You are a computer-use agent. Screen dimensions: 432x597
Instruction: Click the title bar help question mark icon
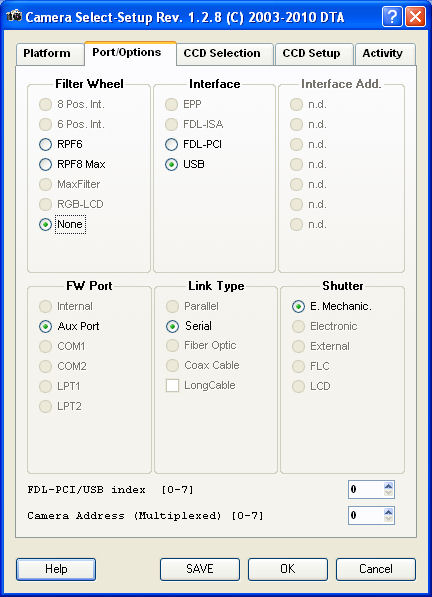click(392, 17)
